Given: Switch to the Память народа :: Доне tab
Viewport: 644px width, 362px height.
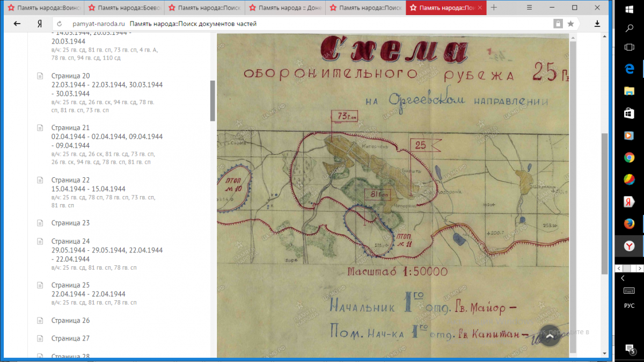Looking at the screenshot, I should [284, 8].
